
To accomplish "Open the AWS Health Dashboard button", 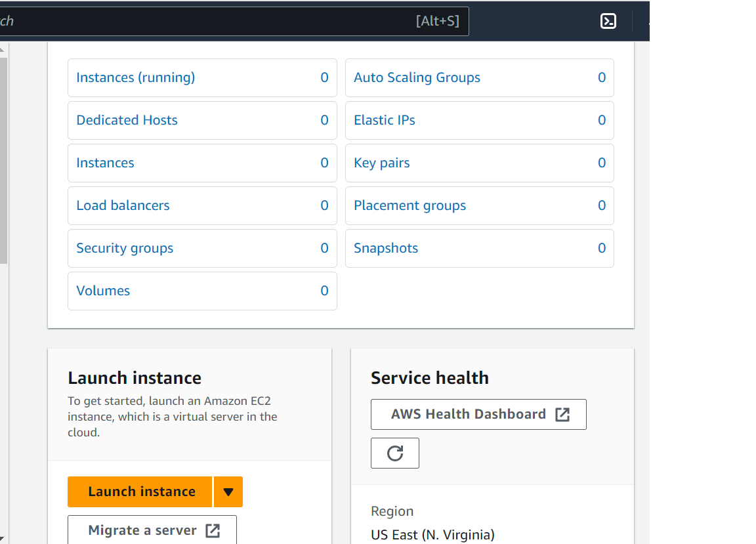I will click(478, 414).
